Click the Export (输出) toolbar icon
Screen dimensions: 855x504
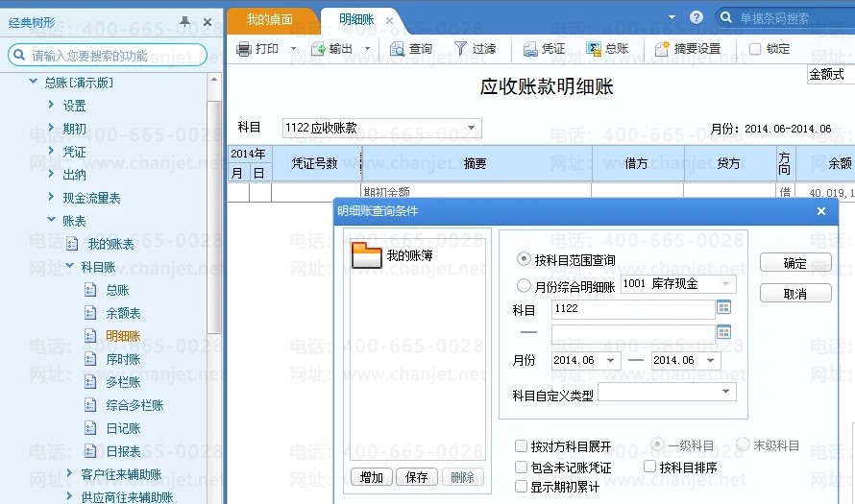[318, 49]
